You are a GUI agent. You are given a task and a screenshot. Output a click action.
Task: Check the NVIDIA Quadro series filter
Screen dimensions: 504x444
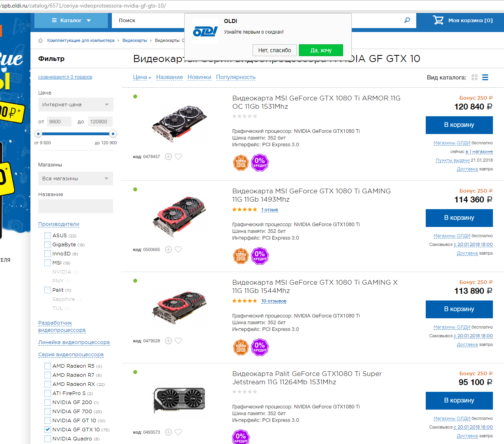click(x=48, y=439)
